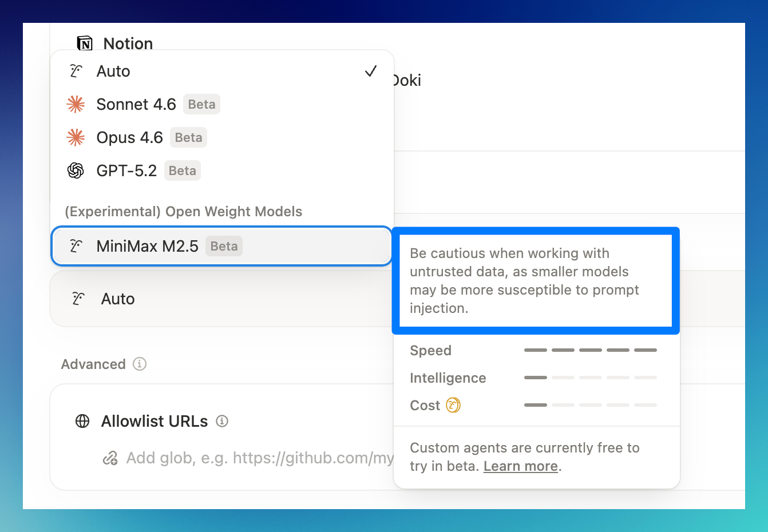The height and width of the screenshot is (532, 768).
Task: Click the Notion logo icon
Action: (x=85, y=43)
